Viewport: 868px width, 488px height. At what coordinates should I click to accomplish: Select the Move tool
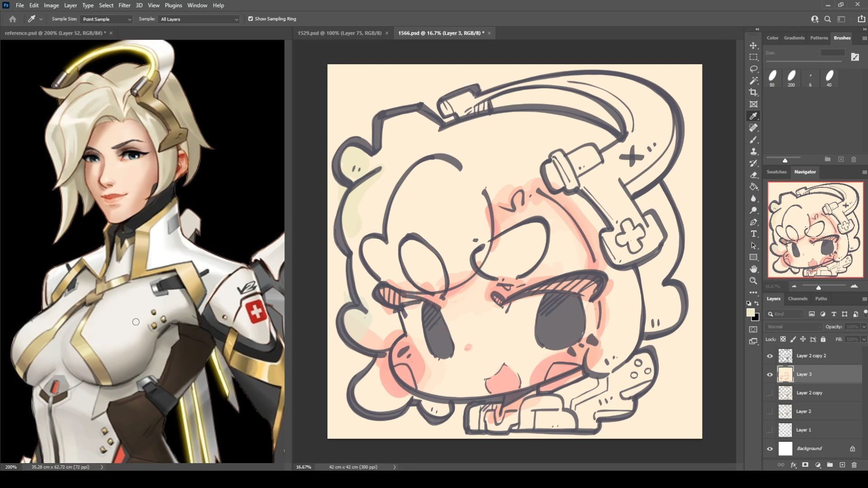tap(753, 46)
